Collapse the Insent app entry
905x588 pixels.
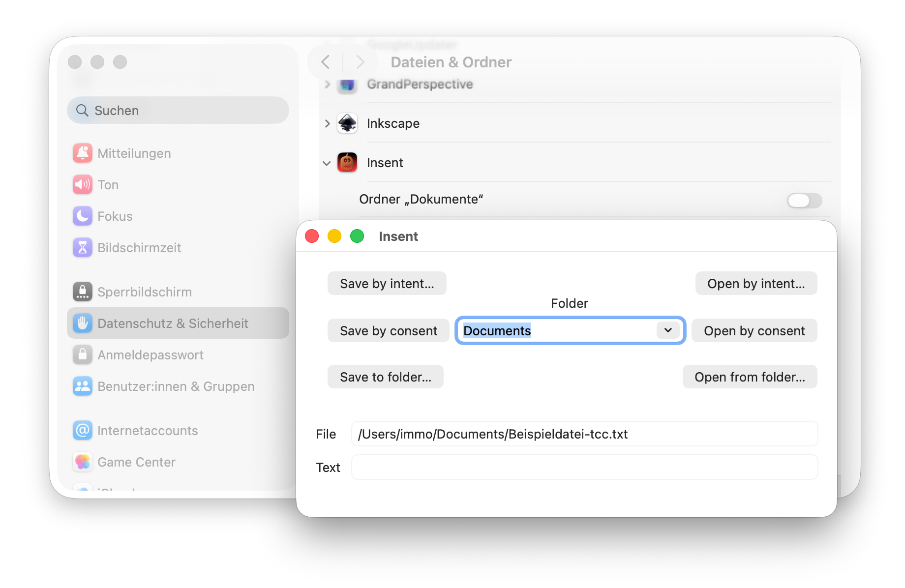pyautogui.click(x=327, y=163)
